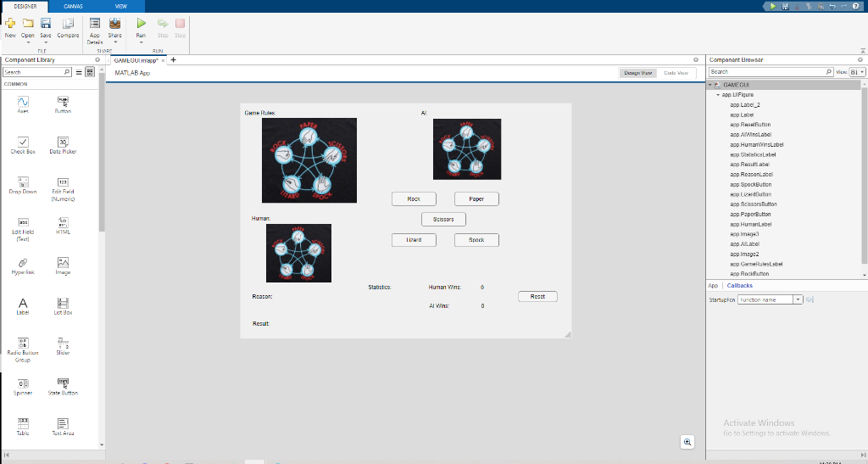The image size is (868, 464).
Task: Toggle grid view of component library
Action: [90, 72]
